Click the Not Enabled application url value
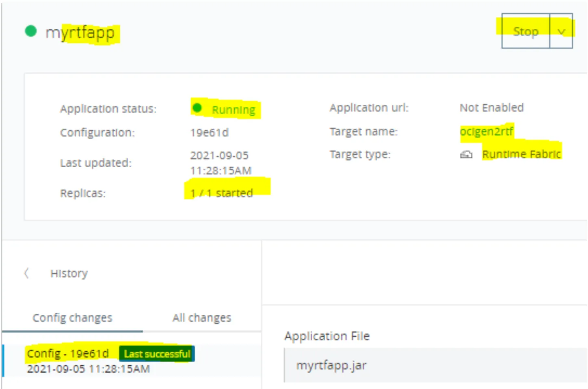The image size is (588, 389). click(x=491, y=108)
